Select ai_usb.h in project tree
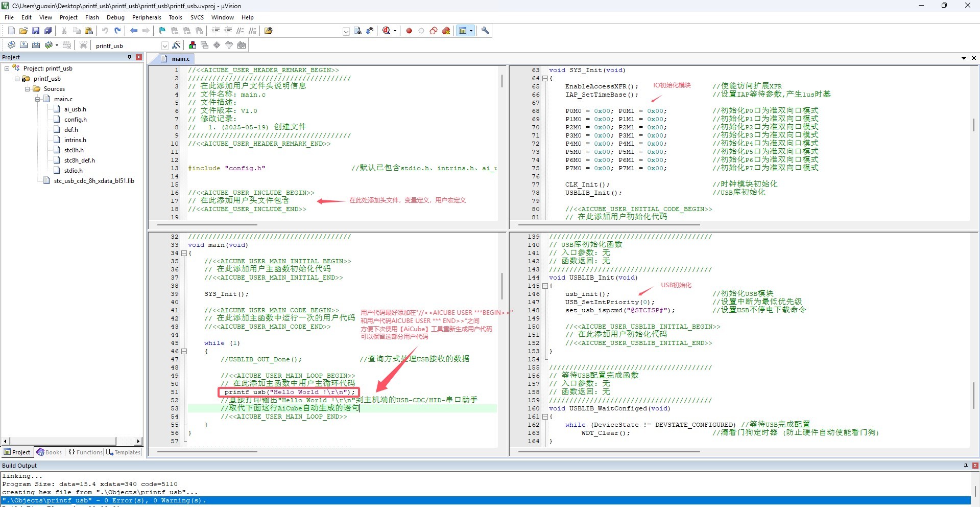 pos(75,109)
